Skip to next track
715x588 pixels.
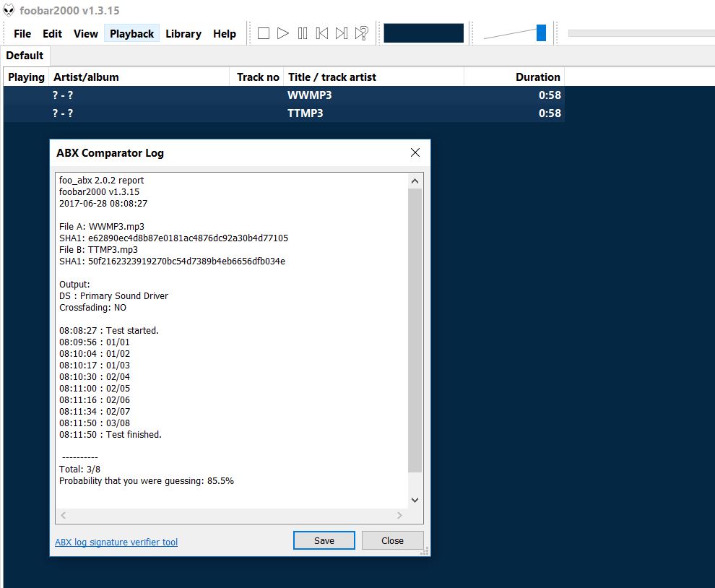342,33
